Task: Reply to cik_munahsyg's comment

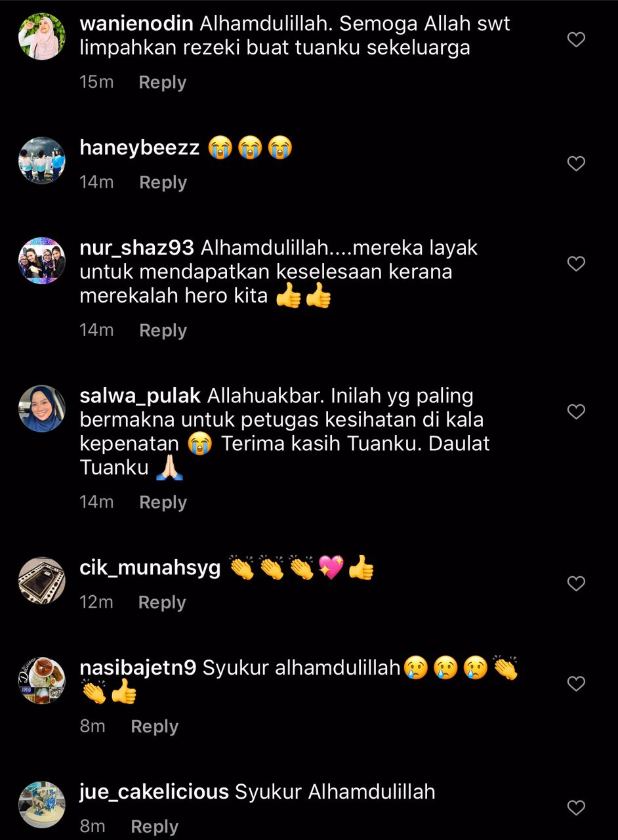Action: [162, 602]
